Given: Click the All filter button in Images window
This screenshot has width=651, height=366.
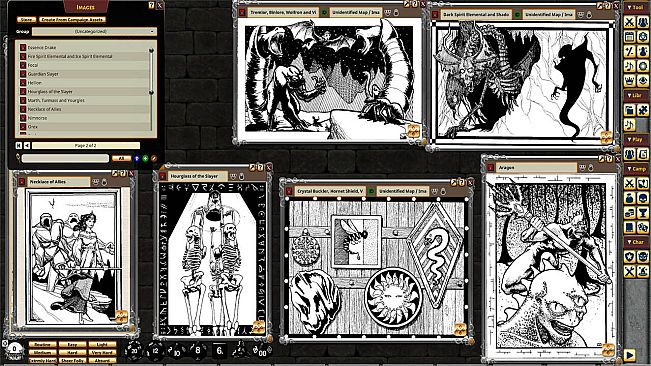Looking at the screenshot, I should click(x=122, y=158).
